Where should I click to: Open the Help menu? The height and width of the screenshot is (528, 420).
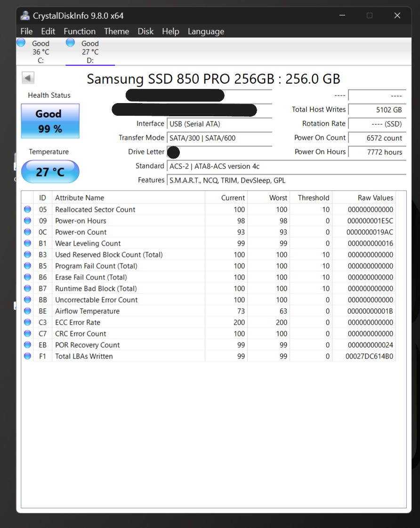click(x=170, y=32)
